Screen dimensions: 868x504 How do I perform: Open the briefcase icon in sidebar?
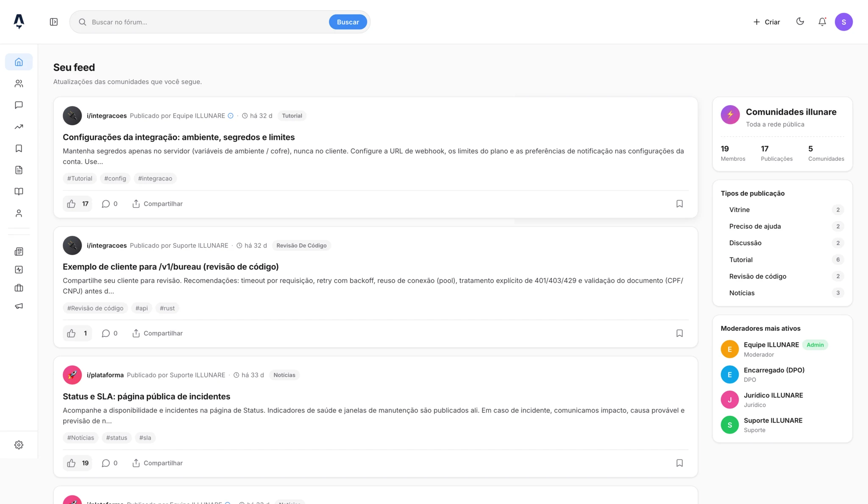tap(19, 288)
